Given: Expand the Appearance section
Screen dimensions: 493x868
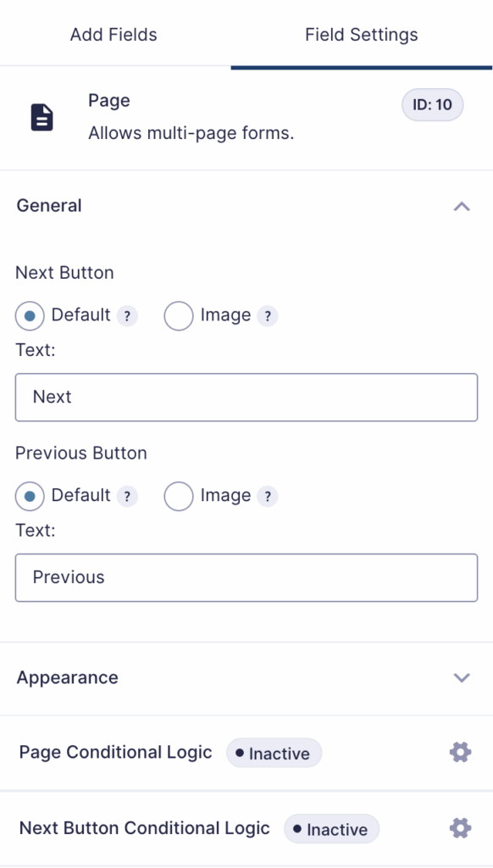Looking at the screenshot, I should pyautogui.click(x=462, y=677).
